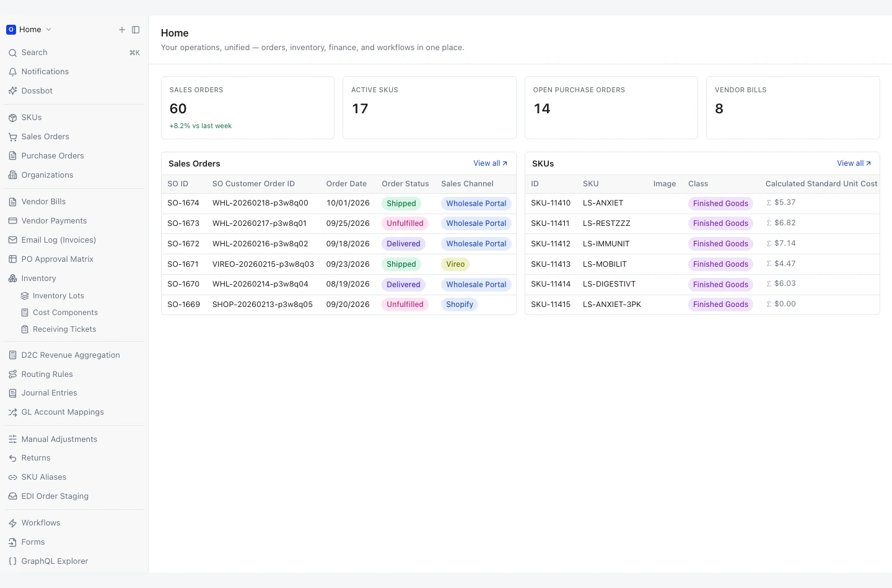The height and width of the screenshot is (588, 892).
Task: Click the Dossbot sparkle icon
Action: click(12, 91)
